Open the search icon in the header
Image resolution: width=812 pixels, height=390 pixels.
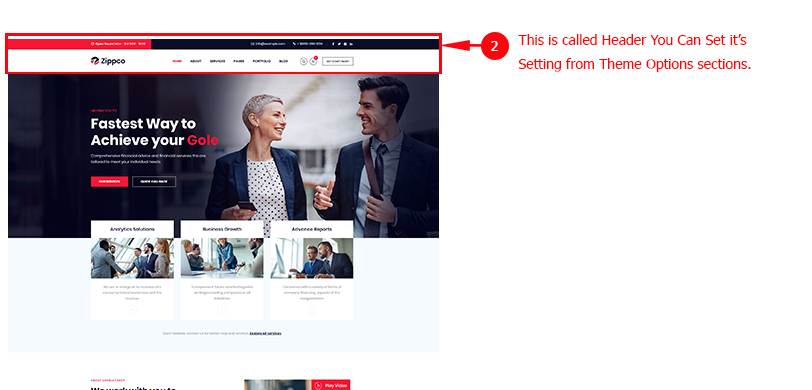tap(303, 62)
